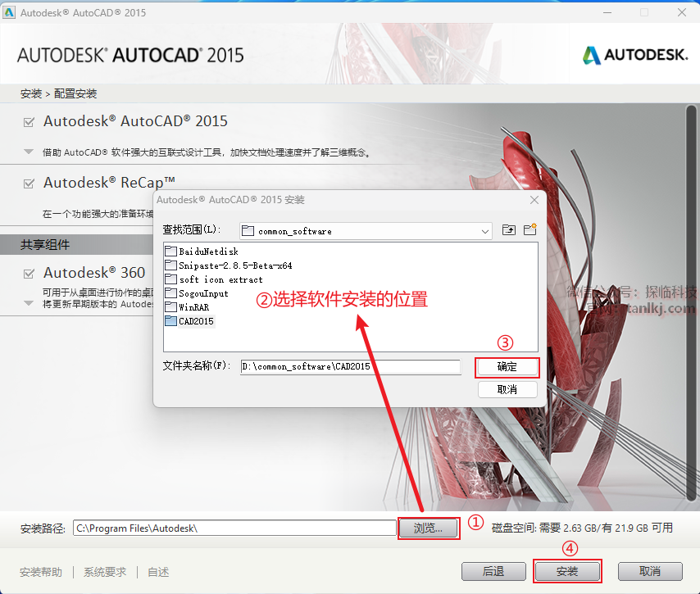Select the WinRAR folder
The height and width of the screenshot is (594, 700).
tap(187, 307)
